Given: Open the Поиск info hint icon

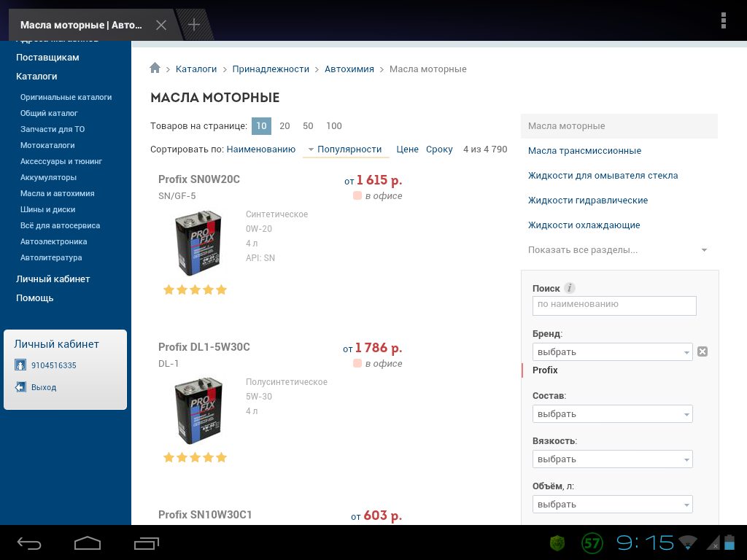Looking at the screenshot, I should 569,288.
